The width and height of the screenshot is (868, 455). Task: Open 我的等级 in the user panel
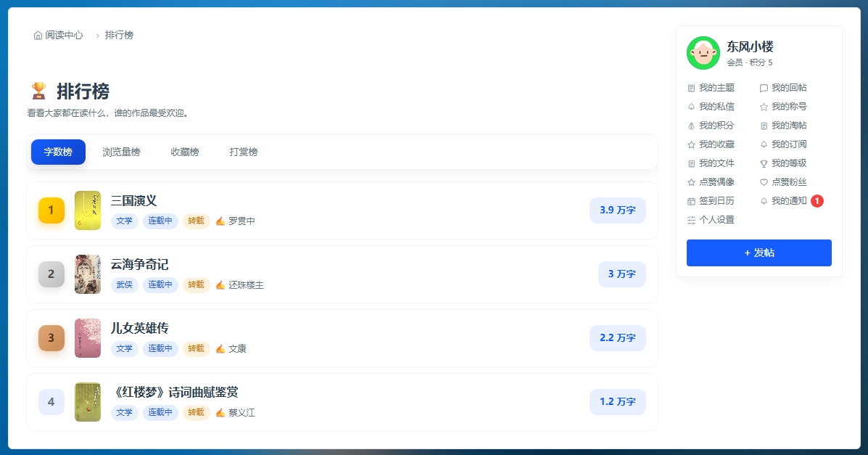783,163
